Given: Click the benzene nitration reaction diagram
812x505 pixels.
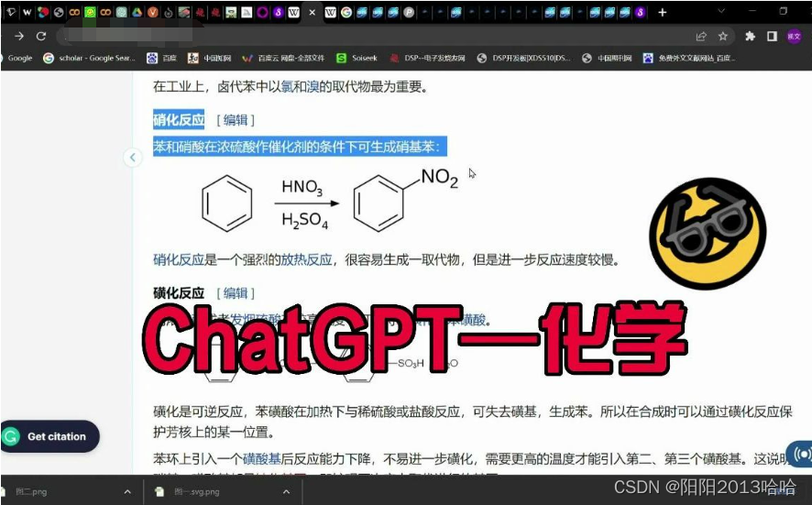Looking at the screenshot, I should pos(330,202).
